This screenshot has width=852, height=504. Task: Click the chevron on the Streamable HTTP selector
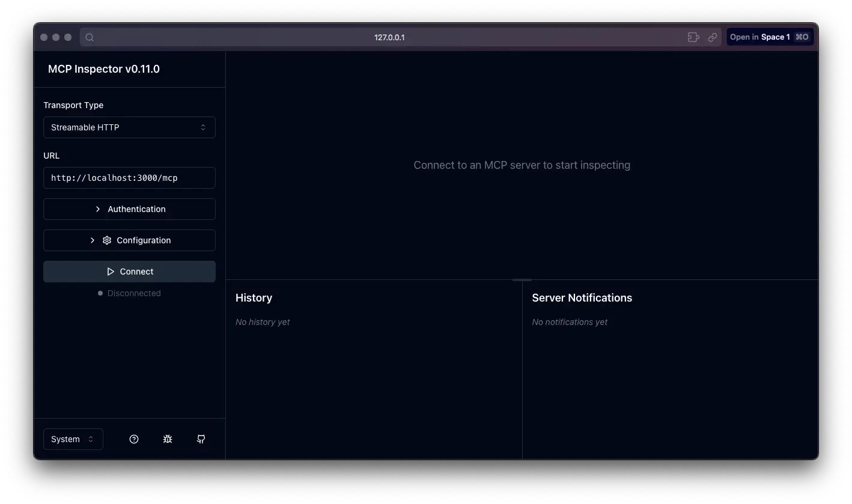coord(203,127)
